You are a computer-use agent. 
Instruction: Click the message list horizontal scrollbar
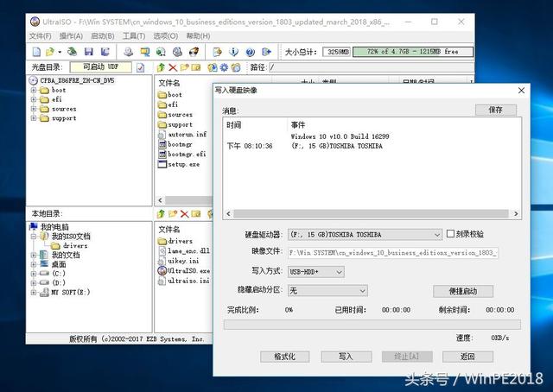pos(371,214)
